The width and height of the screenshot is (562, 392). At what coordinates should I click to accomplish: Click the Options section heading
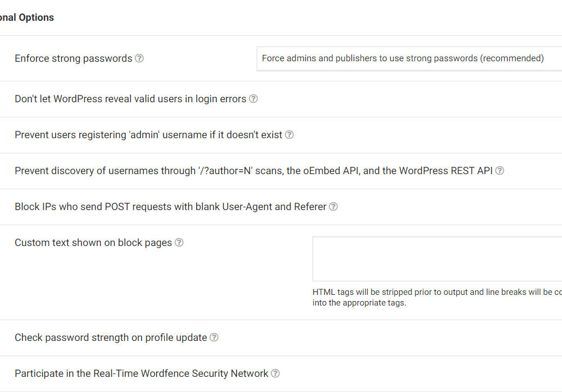[x=27, y=17]
